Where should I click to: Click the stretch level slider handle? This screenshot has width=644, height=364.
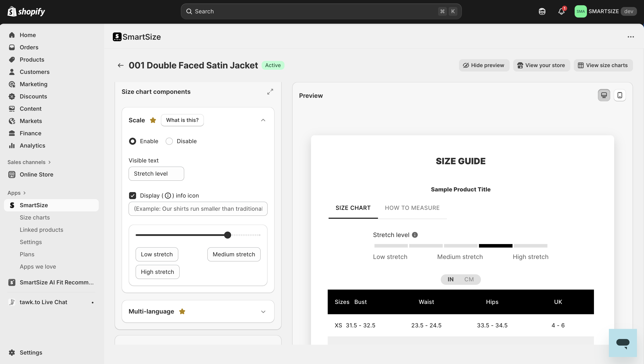[x=227, y=235]
